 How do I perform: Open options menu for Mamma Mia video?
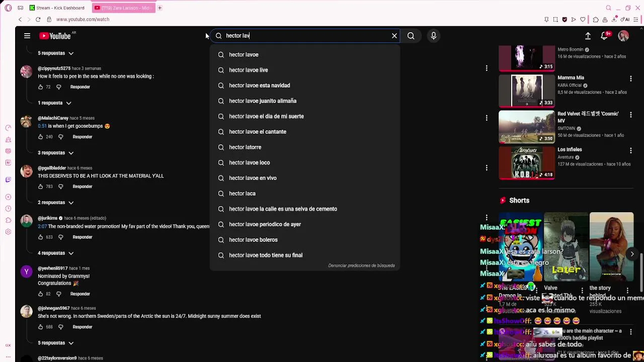tap(630, 79)
